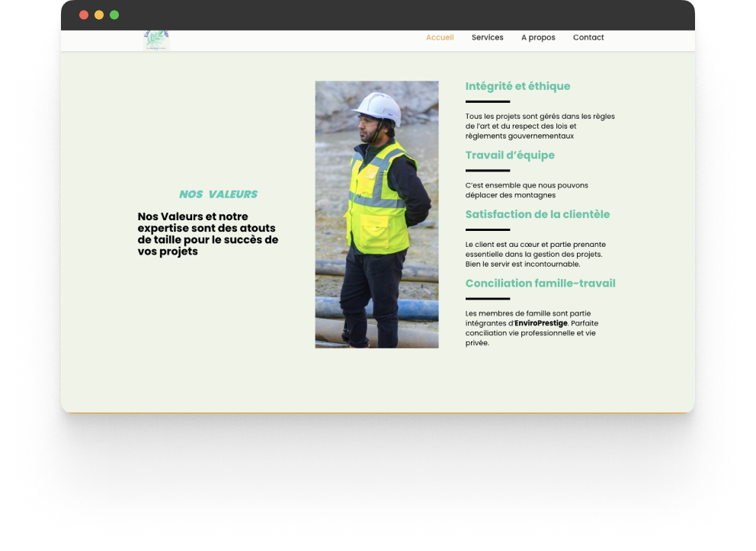Click the yellow minimize window dot
756x551 pixels.
99,15
